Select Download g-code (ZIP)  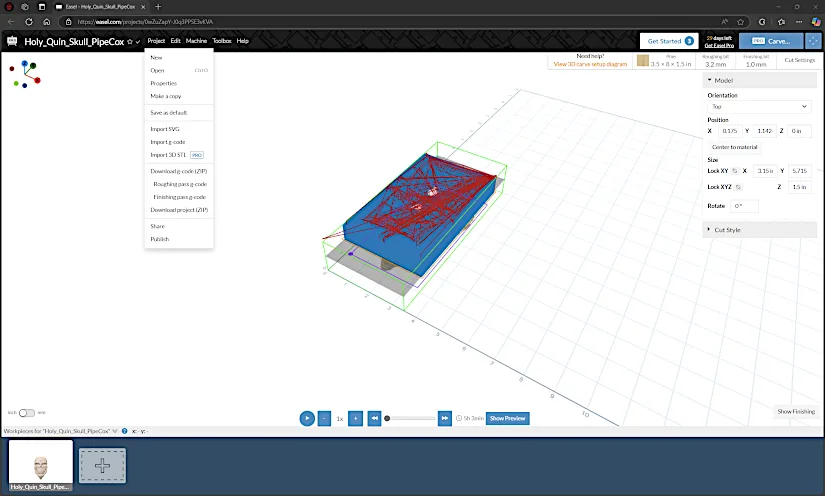coord(179,171)
